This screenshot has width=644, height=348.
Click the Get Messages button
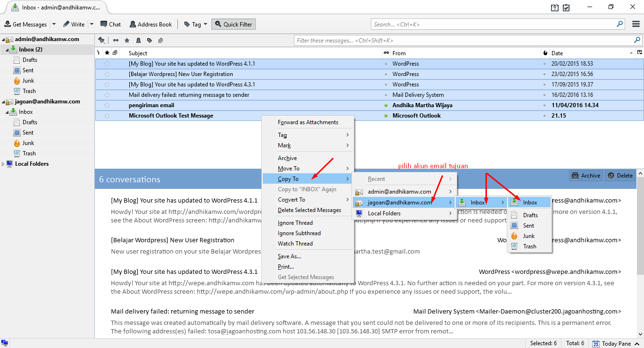coord(25,24)
